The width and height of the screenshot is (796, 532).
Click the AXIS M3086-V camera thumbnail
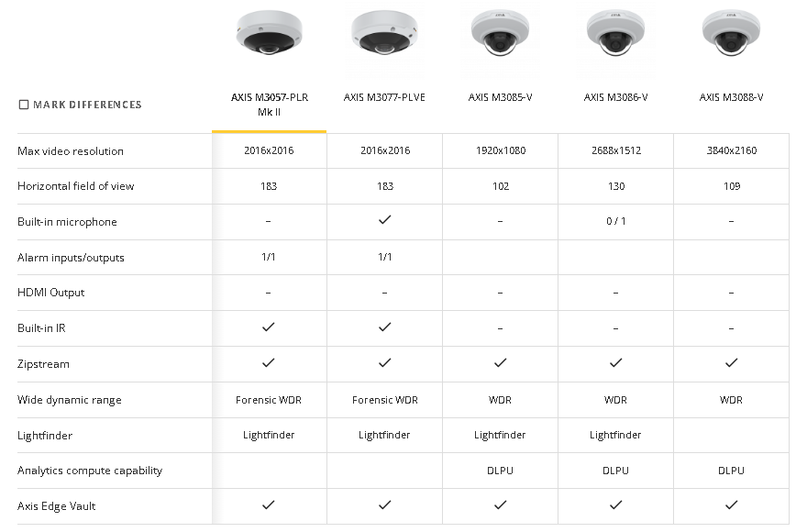615,32
